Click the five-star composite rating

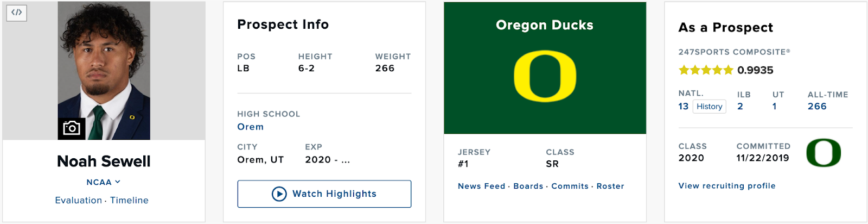[705, 70]
